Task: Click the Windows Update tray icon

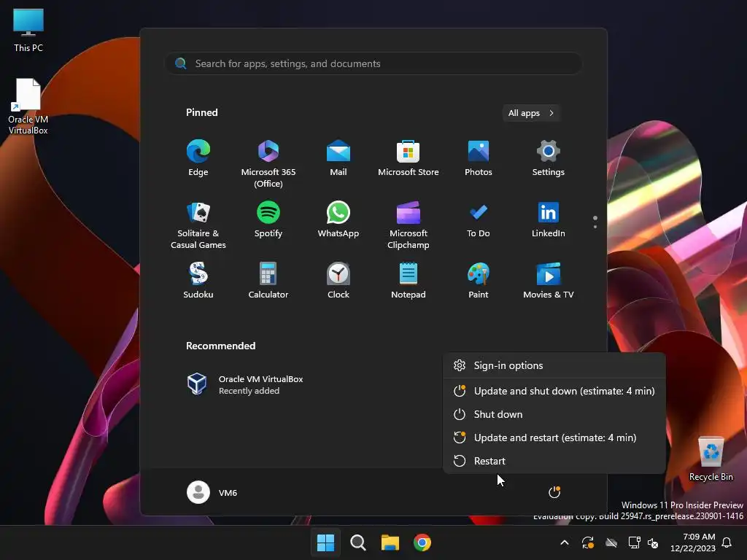Action: pos(588,542)
